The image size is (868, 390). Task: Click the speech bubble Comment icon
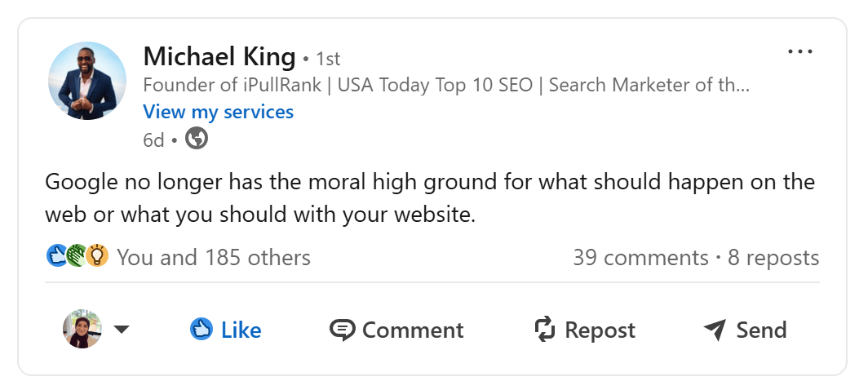click(342, 330)
